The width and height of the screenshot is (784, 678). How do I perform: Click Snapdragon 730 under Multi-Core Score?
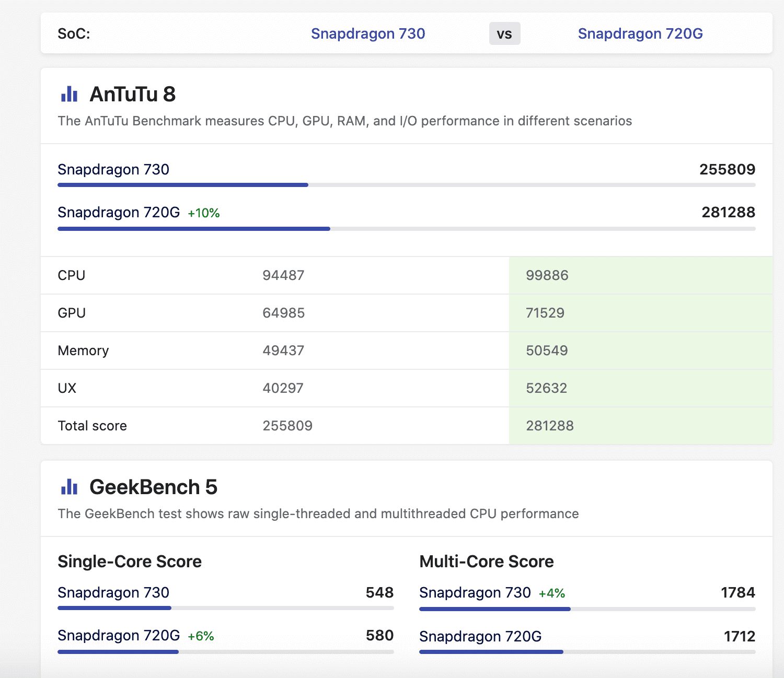point(475,593)
